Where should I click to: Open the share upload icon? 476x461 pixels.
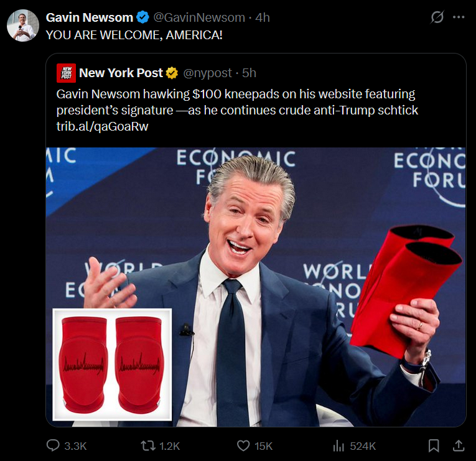(x=459, y=446)
